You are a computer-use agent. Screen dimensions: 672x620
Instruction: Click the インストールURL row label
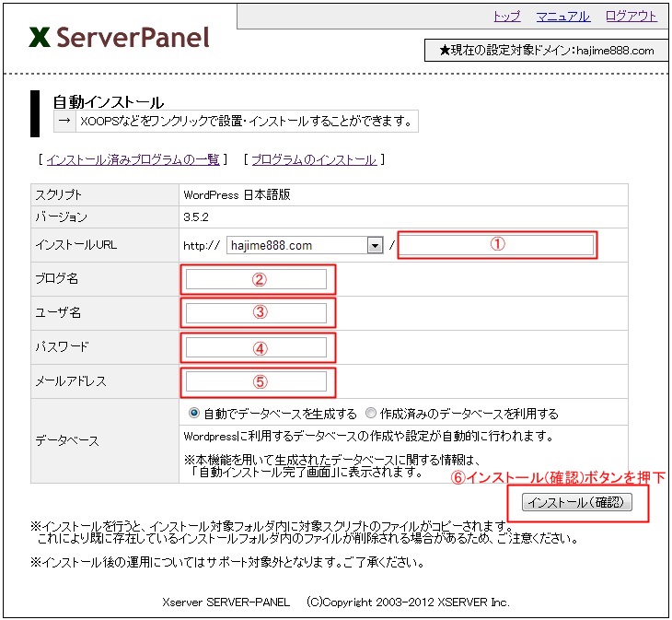[75, 245]
